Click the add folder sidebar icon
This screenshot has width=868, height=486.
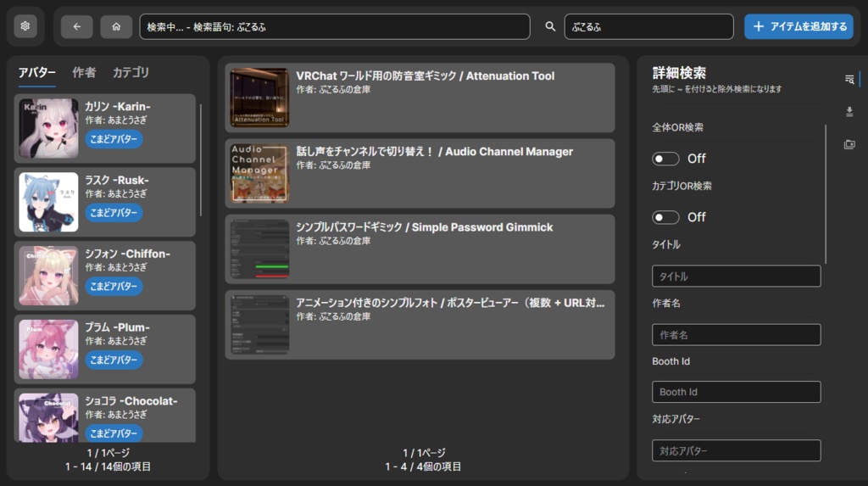[849, 145]
